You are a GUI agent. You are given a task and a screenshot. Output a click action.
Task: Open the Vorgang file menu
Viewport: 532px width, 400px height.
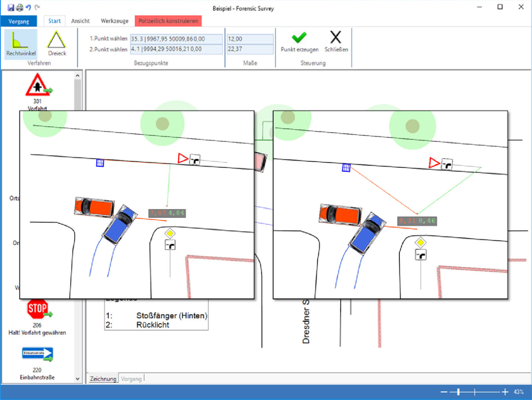[x=18, y=21]
